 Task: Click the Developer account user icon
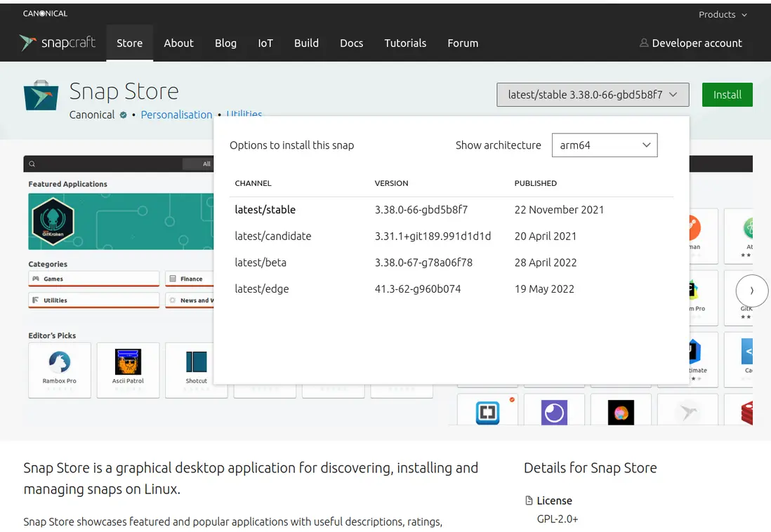click(644, 43)
